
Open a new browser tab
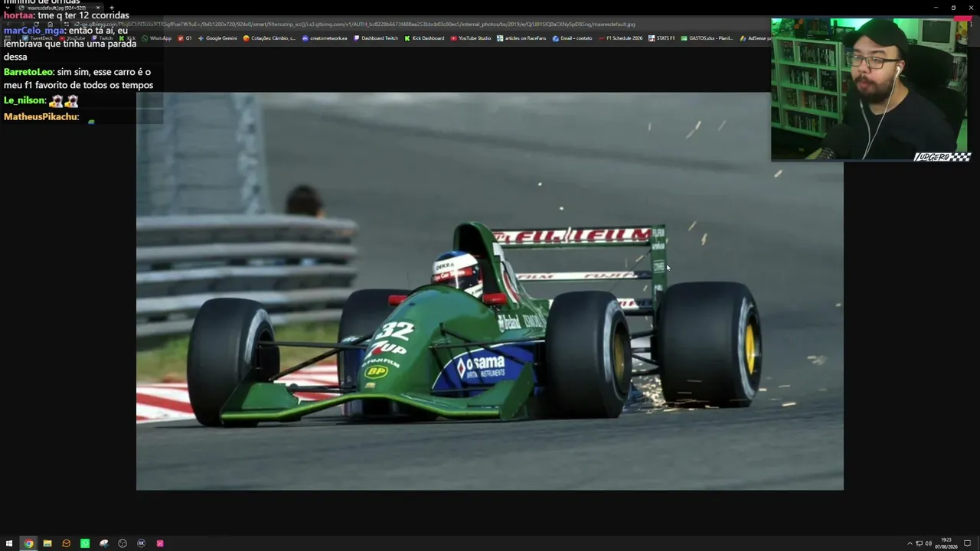pyautogui.click(x=112, y=8)
